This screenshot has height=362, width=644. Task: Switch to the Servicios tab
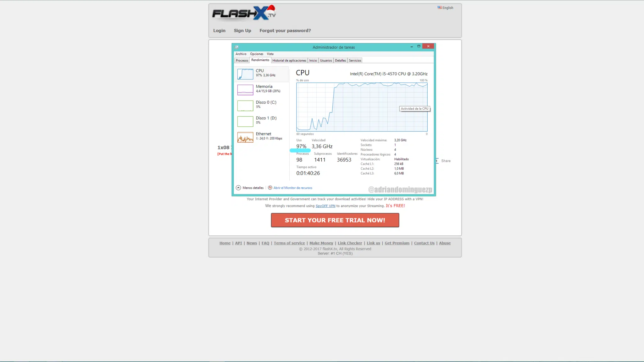point(355,60)
